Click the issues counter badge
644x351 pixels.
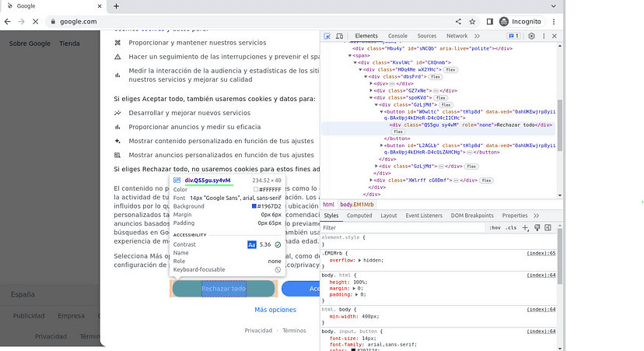click(513, 36)
